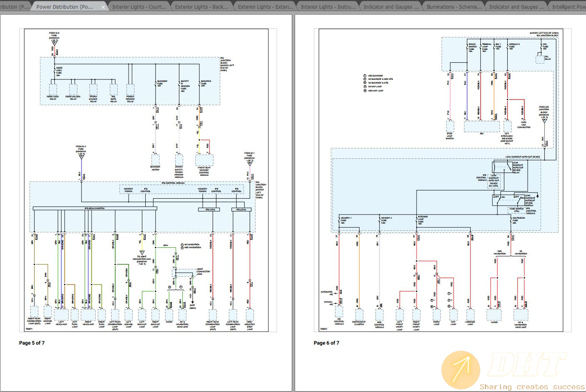Click the POWER WINDOW RELAY label
This screenshot has height=392, width=586.
tap(130, 99)
